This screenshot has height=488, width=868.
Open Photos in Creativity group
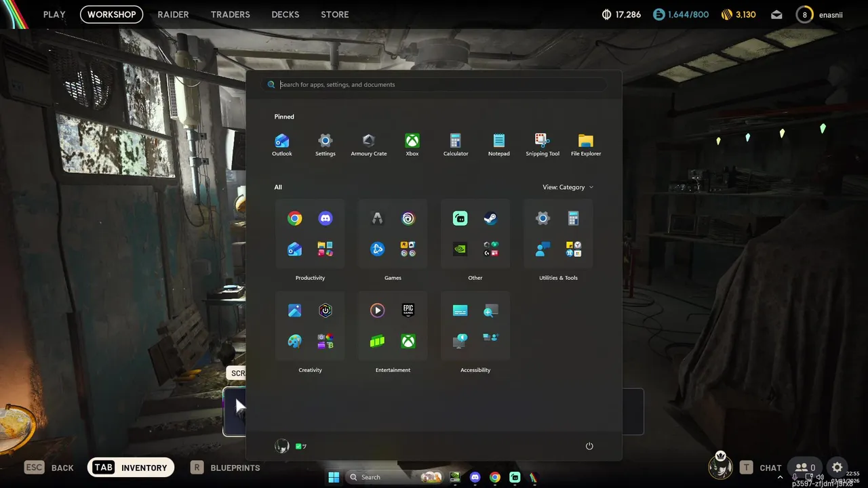(x=294, y=310)
